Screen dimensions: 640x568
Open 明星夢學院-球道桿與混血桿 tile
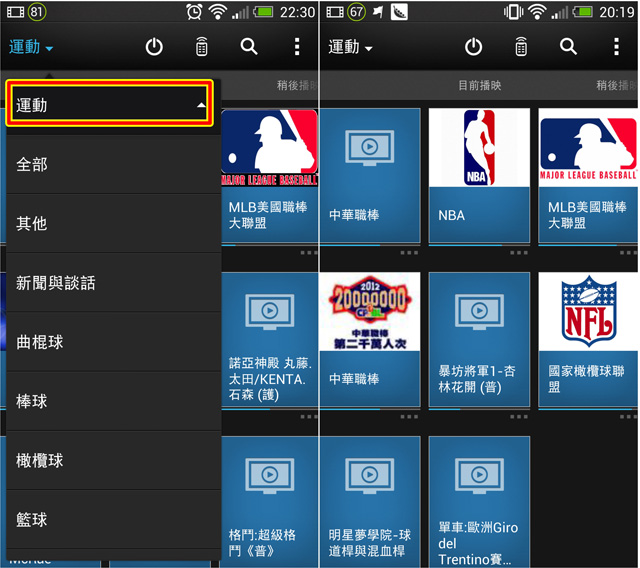(x=370, y=501)
